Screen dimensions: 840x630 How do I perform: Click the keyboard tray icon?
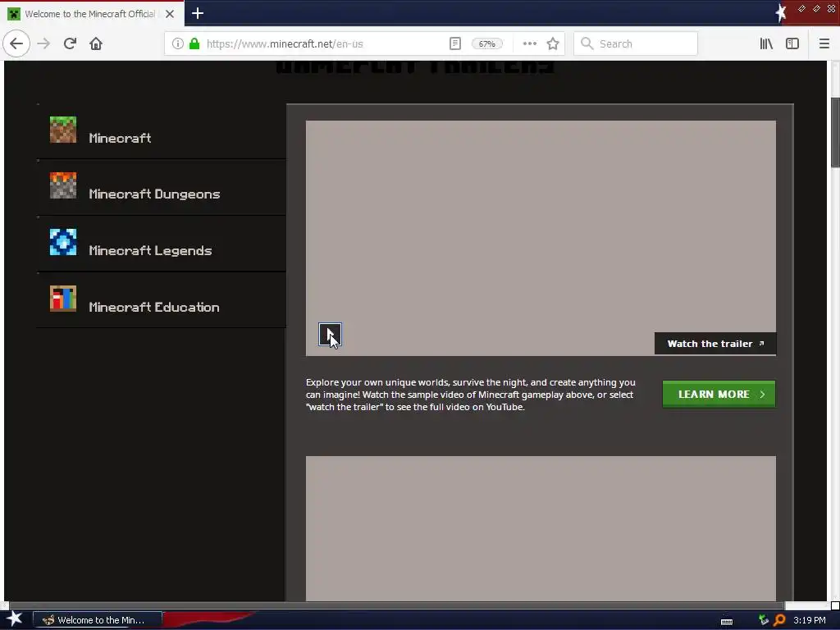(727, 621)
